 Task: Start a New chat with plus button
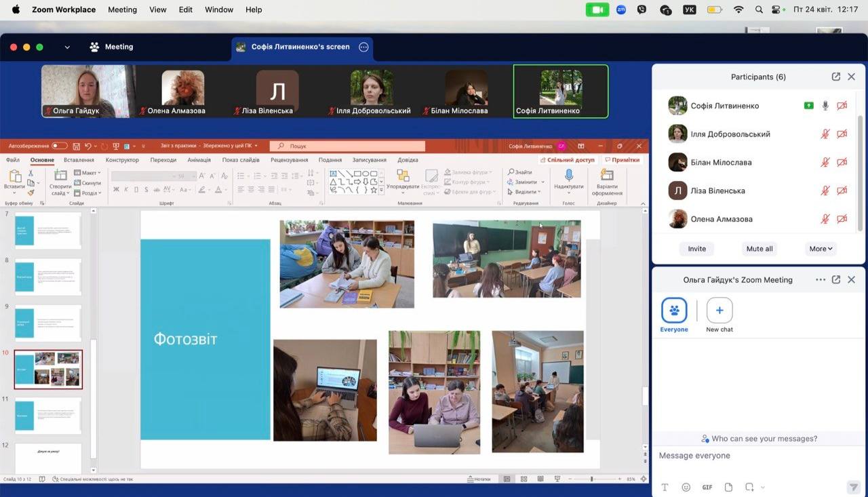pyautogui.click(x=719, y=311)
